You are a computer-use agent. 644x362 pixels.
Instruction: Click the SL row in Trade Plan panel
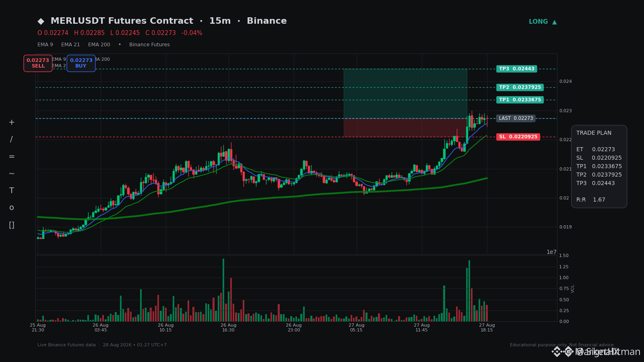click(x=599, y=158)
